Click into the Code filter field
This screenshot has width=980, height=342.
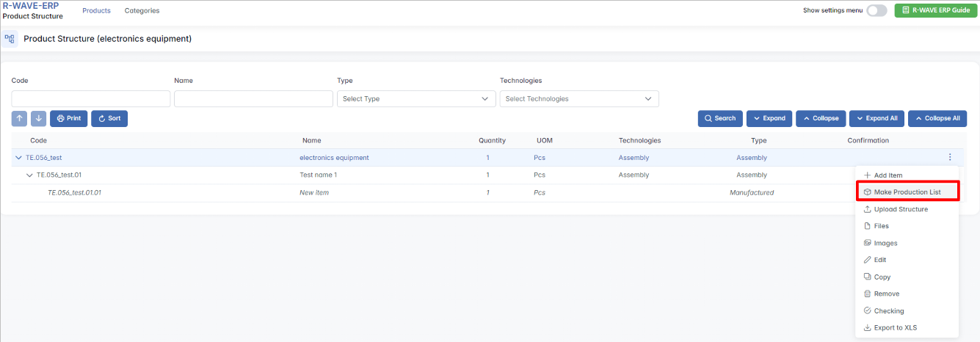click(91, 99)
